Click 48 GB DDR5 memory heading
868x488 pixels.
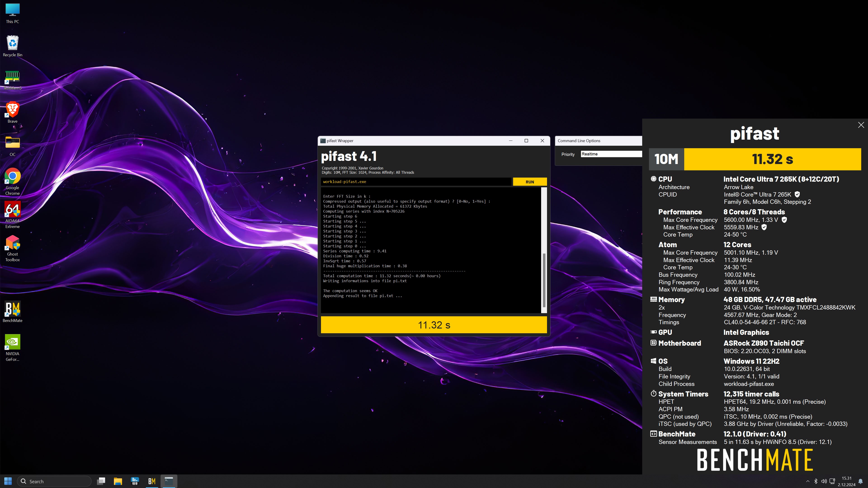[770, 299]
